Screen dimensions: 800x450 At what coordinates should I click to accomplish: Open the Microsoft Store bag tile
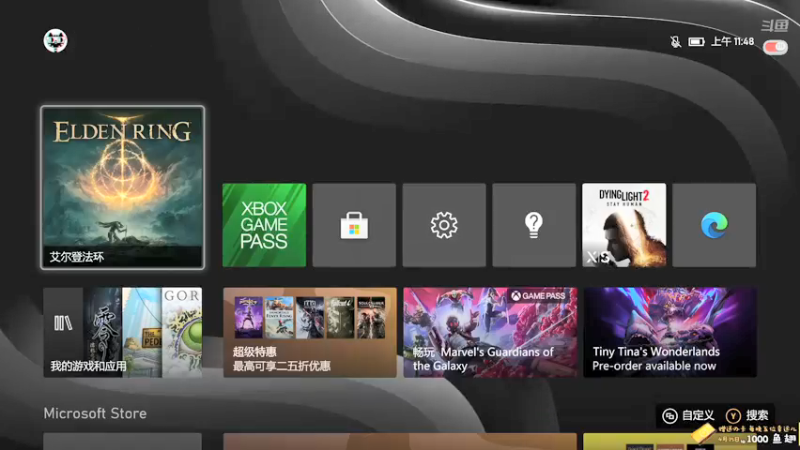pos(354,225)
